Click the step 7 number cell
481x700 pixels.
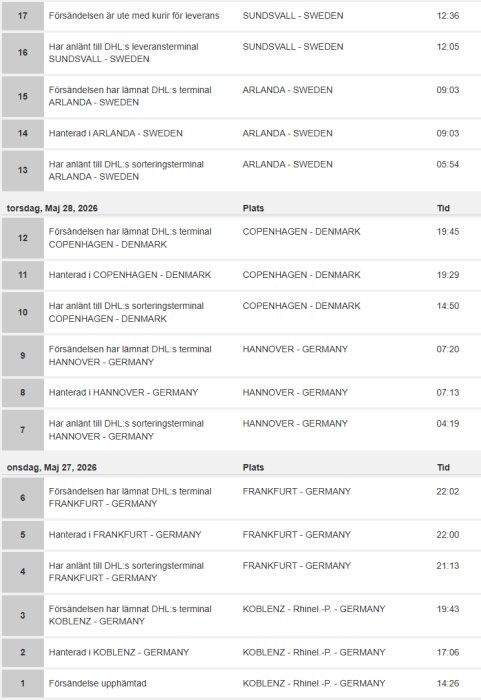pyautogui.click(x=23, y=430)
